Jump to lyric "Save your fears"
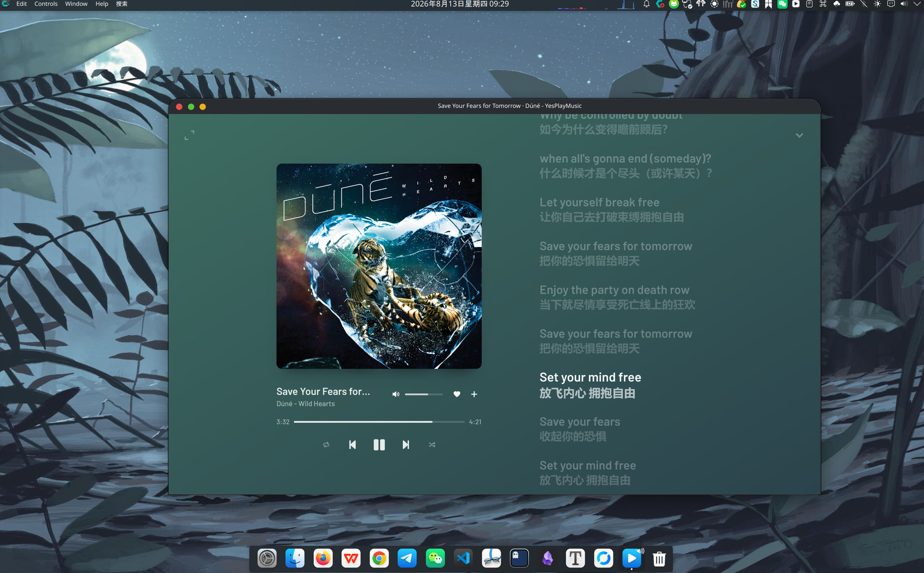 tap(579, 422)
